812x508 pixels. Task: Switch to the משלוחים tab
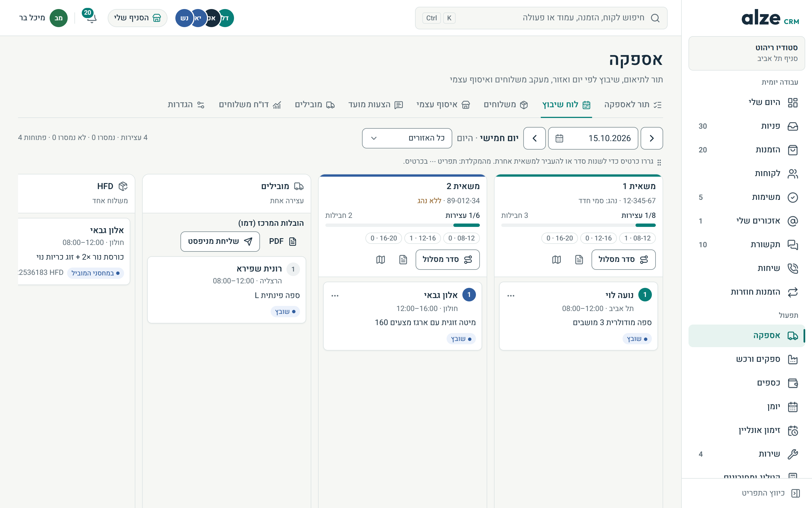pos(506,105)
